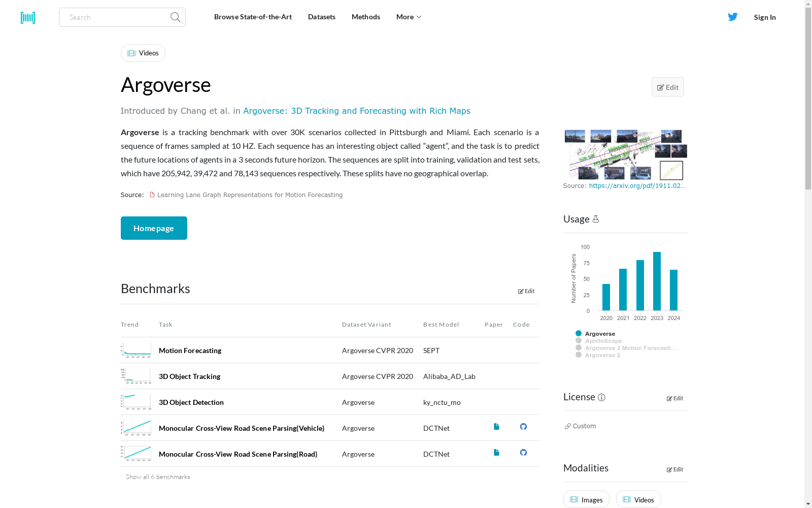Open paper icon for Road Scene Parsing(Vehicle)

pyautogui.click(x=496, y=427)
